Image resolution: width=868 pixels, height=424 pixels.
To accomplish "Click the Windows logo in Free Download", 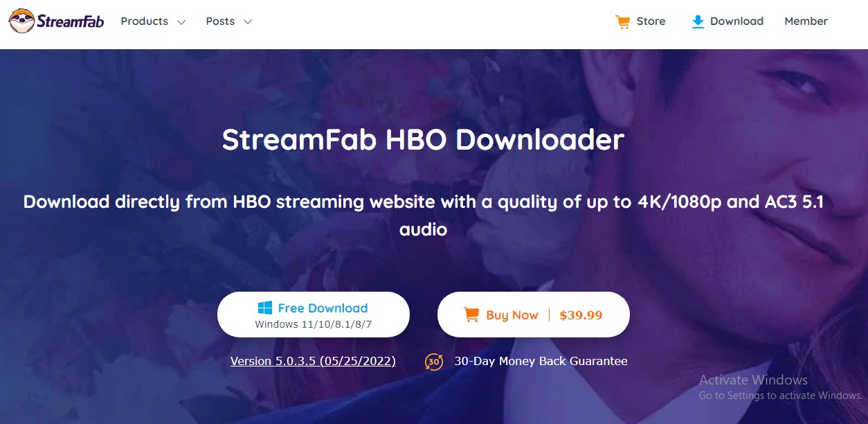I will point(265,308).
